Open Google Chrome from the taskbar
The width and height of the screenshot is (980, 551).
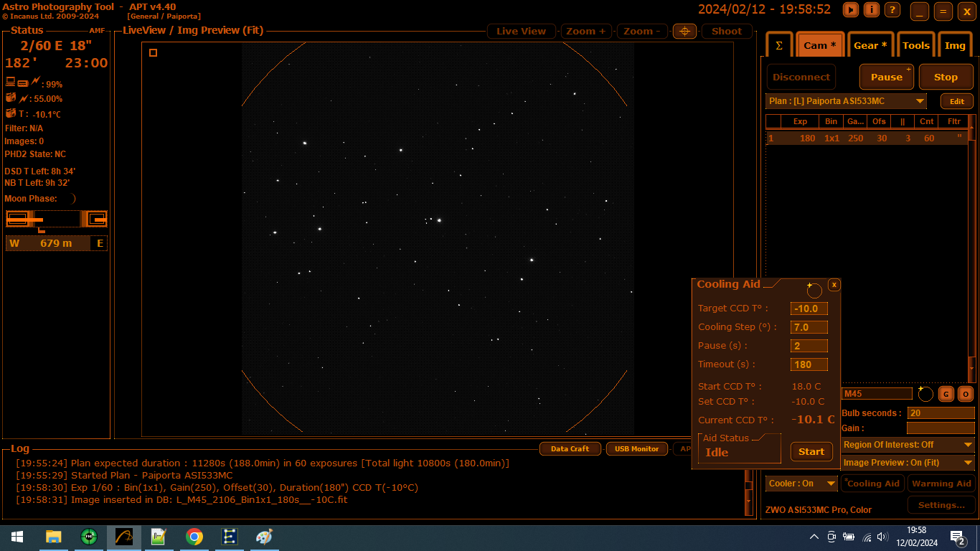click(x=194, y=537)
